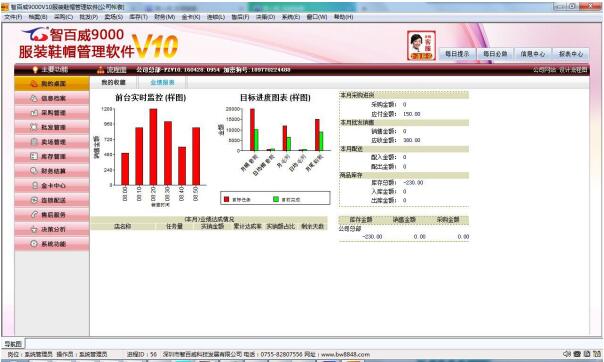Click the red legend swatch in the chart

click(226, 199)
